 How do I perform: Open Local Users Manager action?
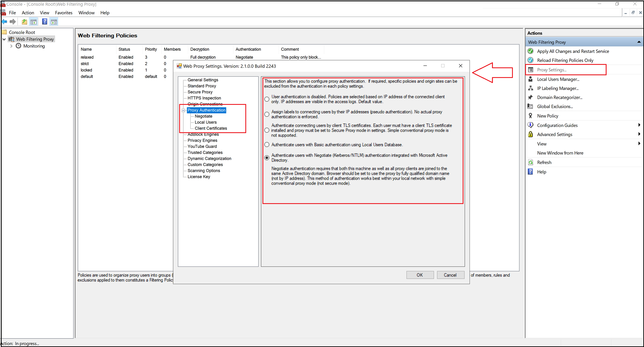[558, 79]
